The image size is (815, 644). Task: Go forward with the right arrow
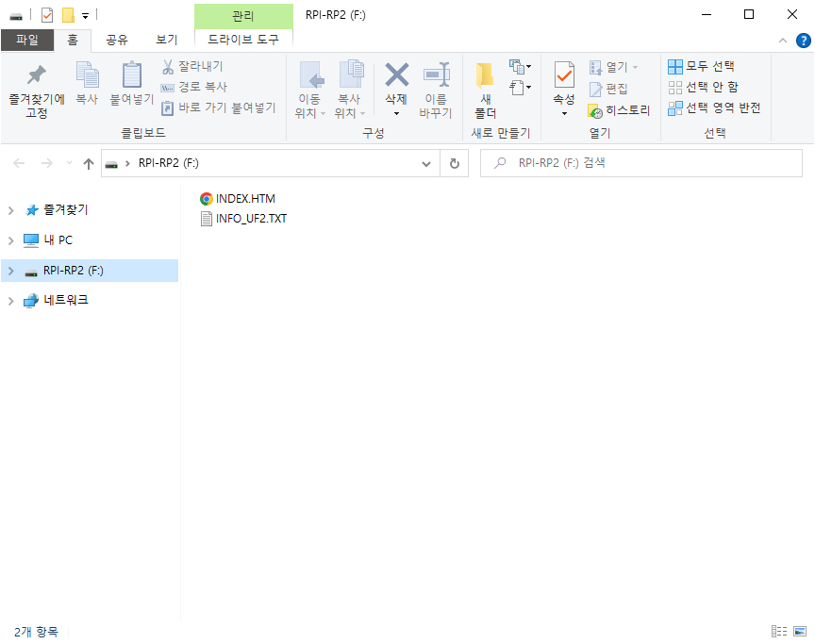47,164
